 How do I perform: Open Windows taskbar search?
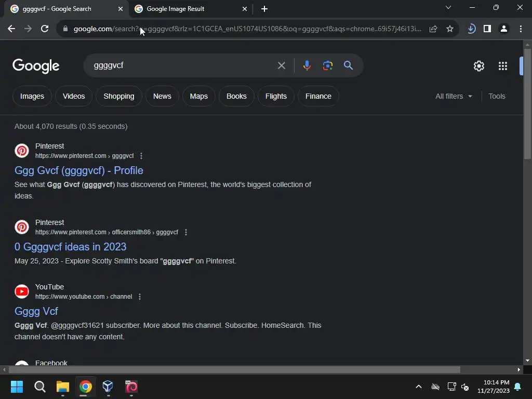pos(40,387)
